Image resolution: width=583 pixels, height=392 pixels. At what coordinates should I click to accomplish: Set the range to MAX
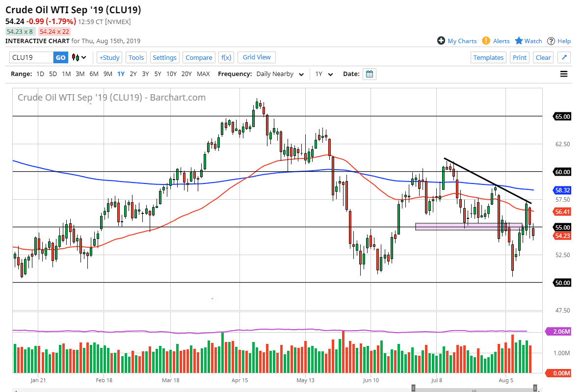(203, 74)
